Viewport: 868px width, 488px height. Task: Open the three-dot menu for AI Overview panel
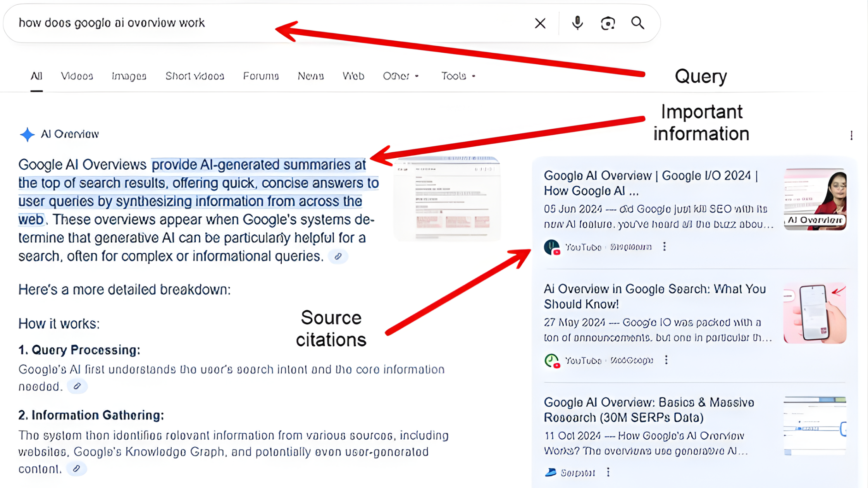tap(851, 135)
